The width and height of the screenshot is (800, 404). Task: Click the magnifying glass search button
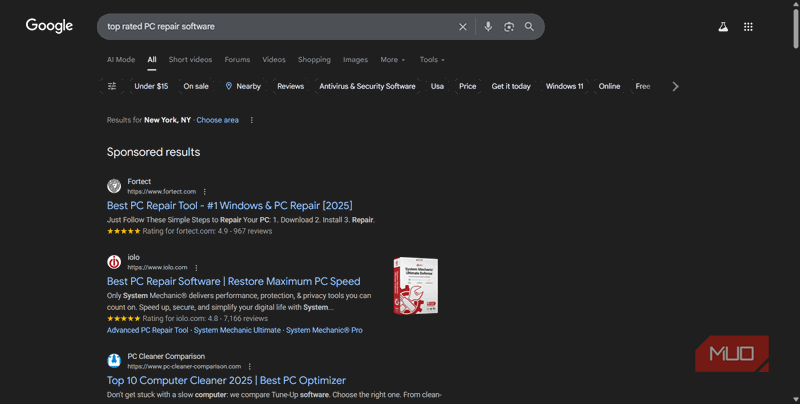[x=530, y=27]
